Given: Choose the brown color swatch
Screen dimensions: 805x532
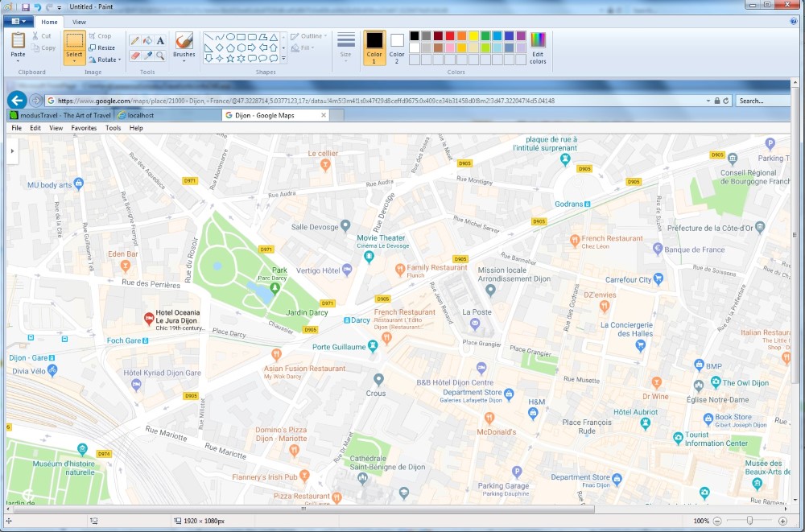Looking at the screenshot, I should pyautogui.click(x=438, y=47).
